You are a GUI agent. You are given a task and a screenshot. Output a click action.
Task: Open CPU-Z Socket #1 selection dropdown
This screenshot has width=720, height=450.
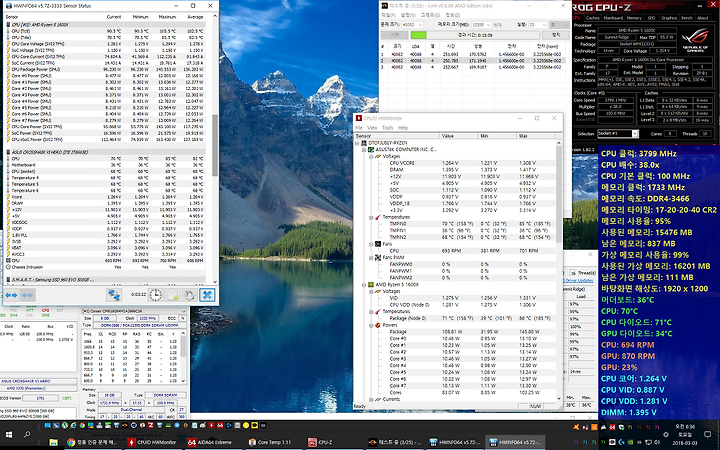click(x=618, y=134)
